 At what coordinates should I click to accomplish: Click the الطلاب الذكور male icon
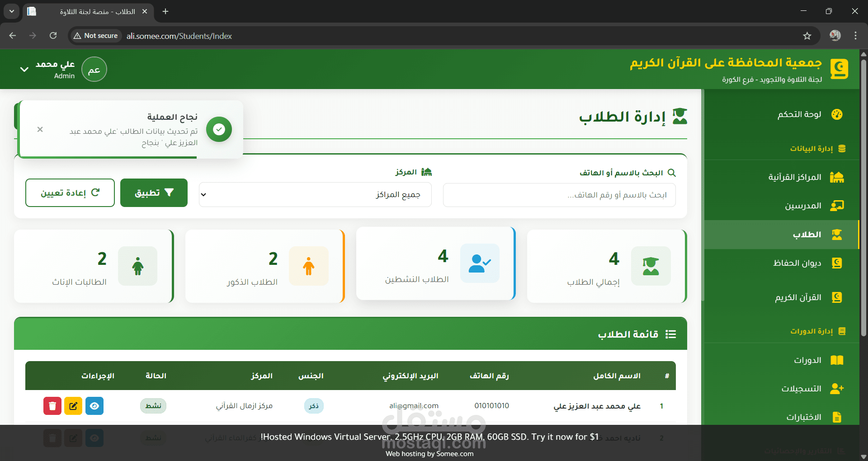309,266
